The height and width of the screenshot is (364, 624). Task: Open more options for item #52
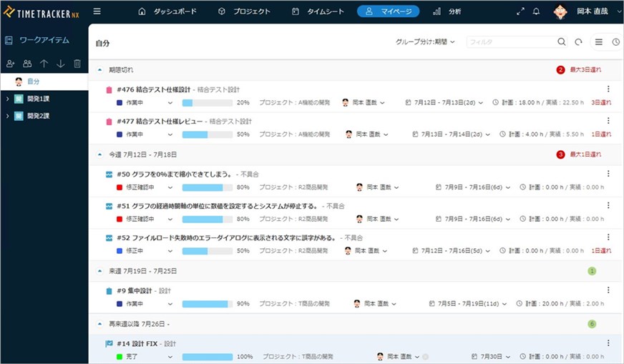point(608,237)
